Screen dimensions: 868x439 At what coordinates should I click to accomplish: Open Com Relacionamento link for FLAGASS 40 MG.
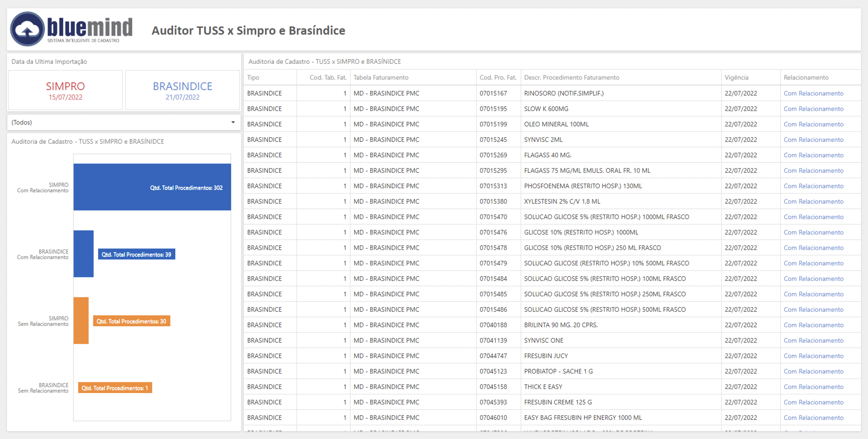coord(814,155)
